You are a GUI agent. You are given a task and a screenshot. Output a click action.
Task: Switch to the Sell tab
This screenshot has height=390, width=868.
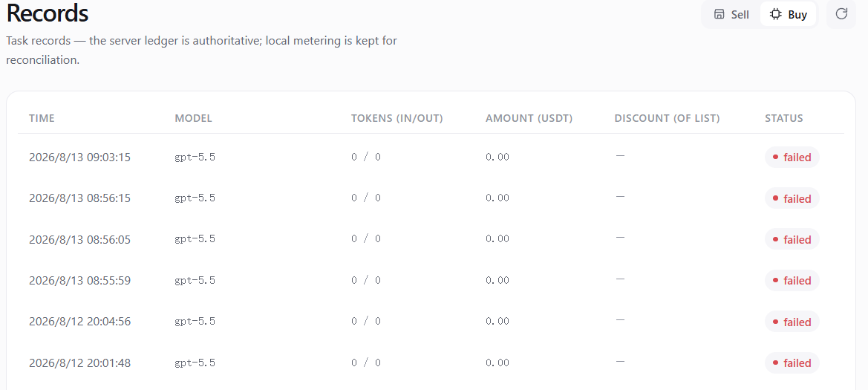click(x=731, y=14)
